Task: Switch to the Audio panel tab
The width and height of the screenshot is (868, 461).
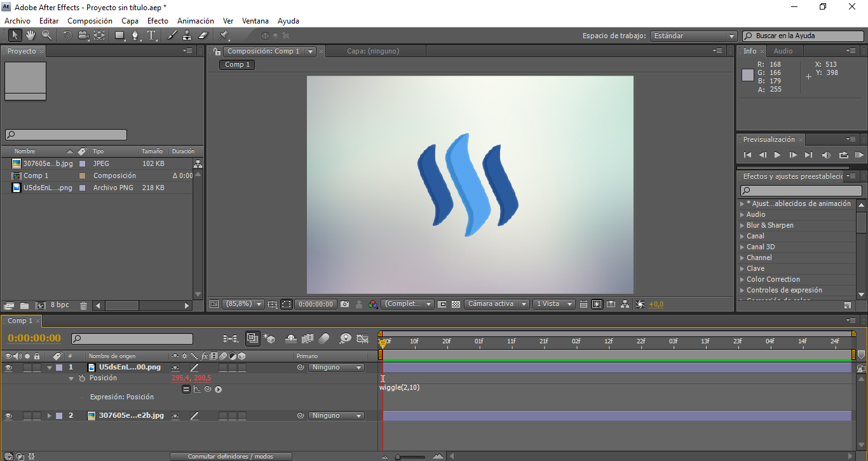Action: (783, 51)
